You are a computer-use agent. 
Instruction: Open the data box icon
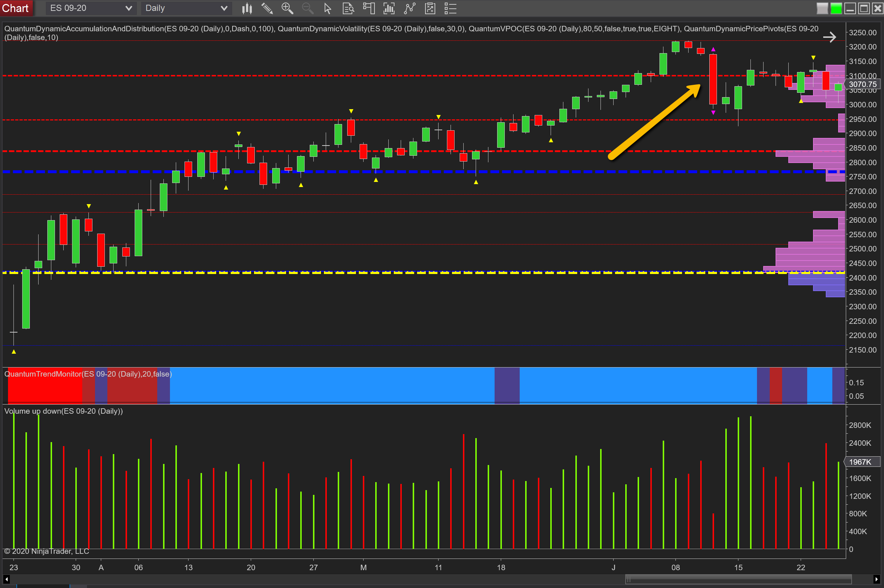click(348, 8)
